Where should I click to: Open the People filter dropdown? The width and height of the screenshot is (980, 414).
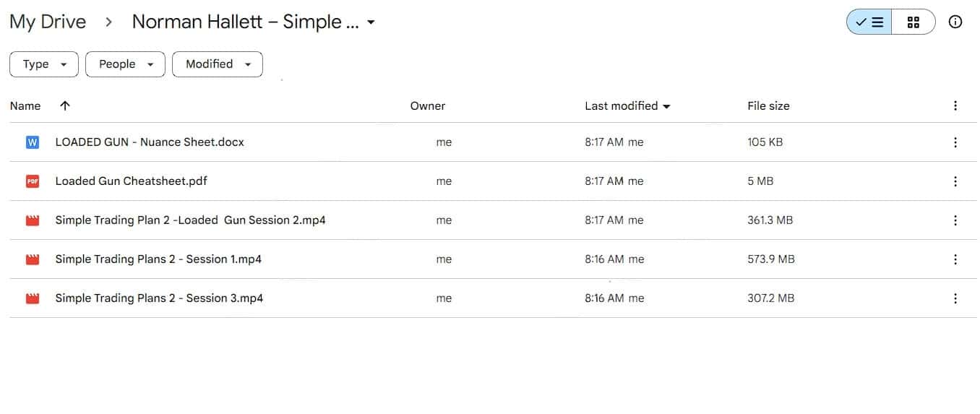(x=125, y=64)
